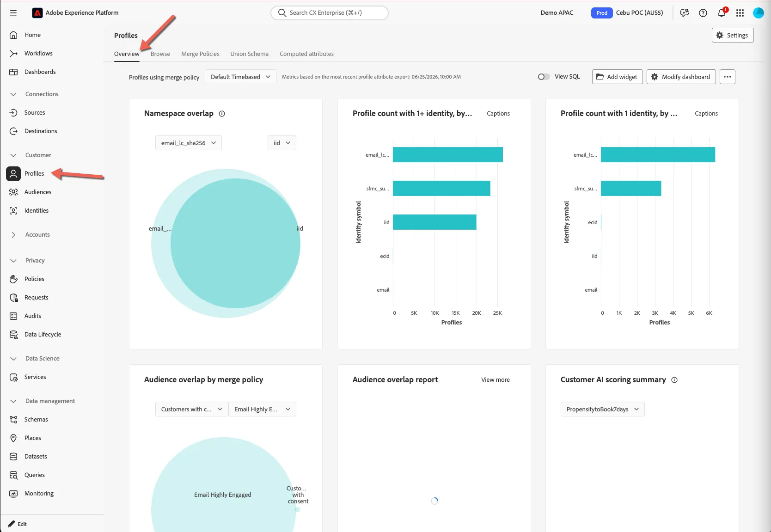Open Audiences in the sidebar

38,192
